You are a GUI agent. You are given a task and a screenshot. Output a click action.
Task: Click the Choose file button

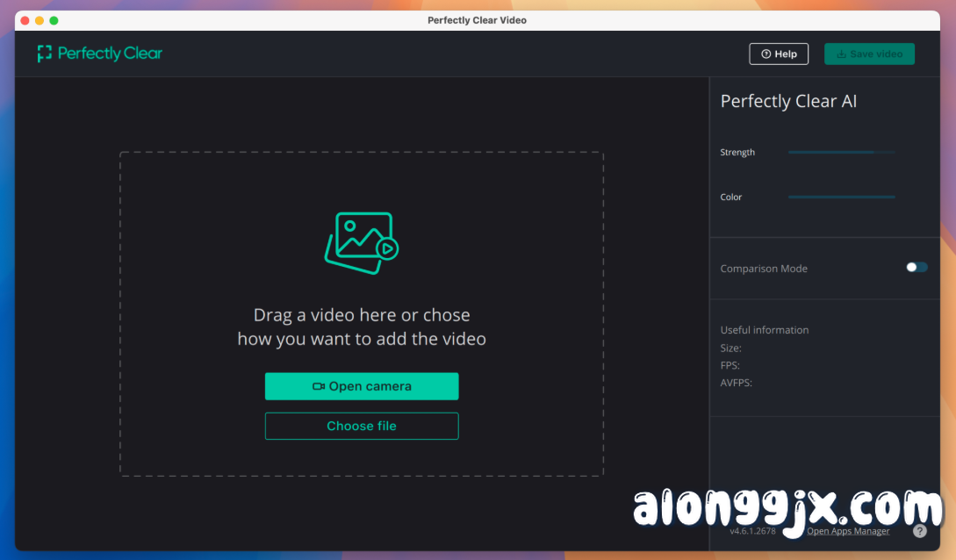(x=362, y=426)
